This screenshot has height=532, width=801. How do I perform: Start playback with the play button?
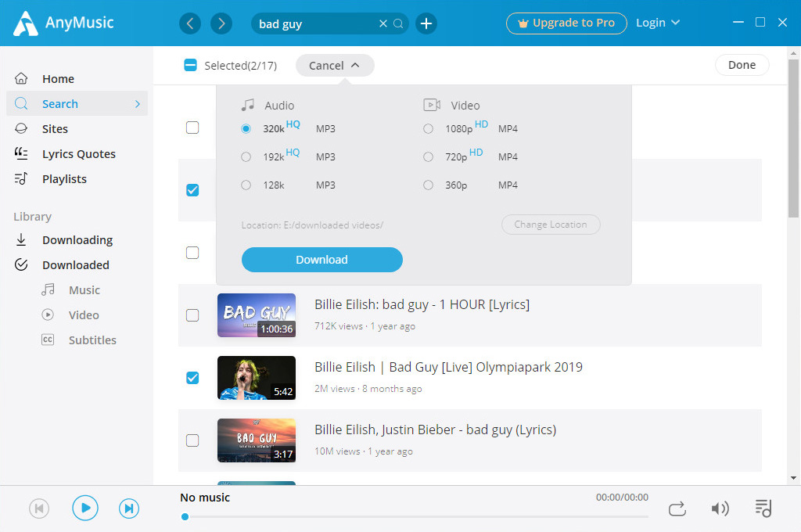[x=85, y=508]
